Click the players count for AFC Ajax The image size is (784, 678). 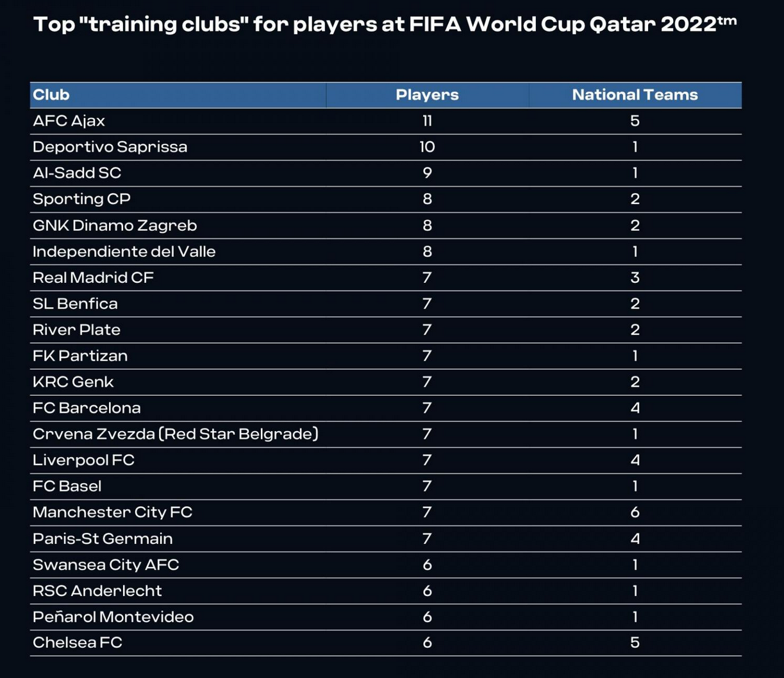pos(427,121)
